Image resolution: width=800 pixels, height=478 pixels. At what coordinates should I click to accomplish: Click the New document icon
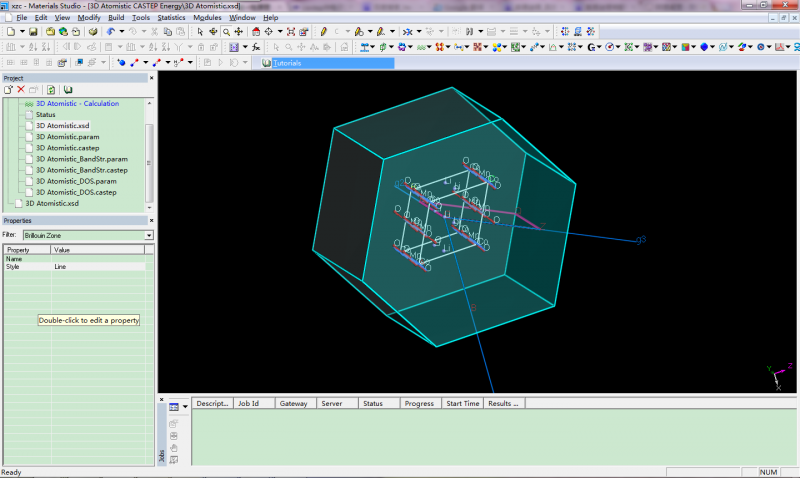click(9, 32)
